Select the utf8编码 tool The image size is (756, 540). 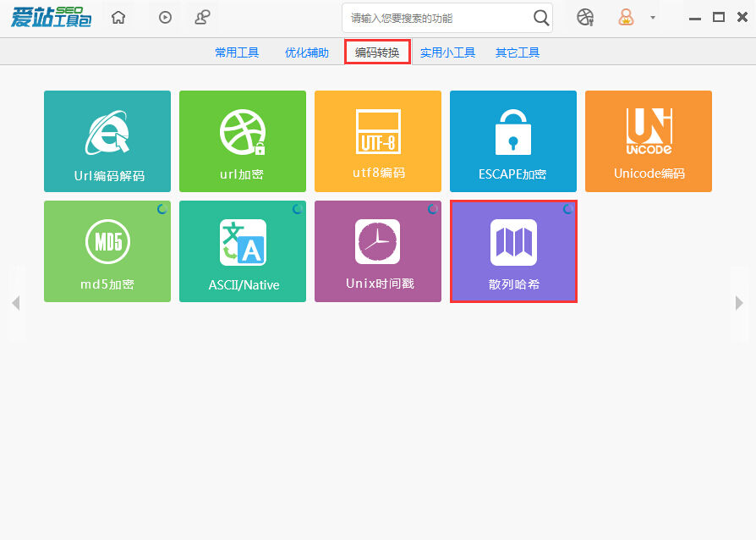(x=378, y=141)
